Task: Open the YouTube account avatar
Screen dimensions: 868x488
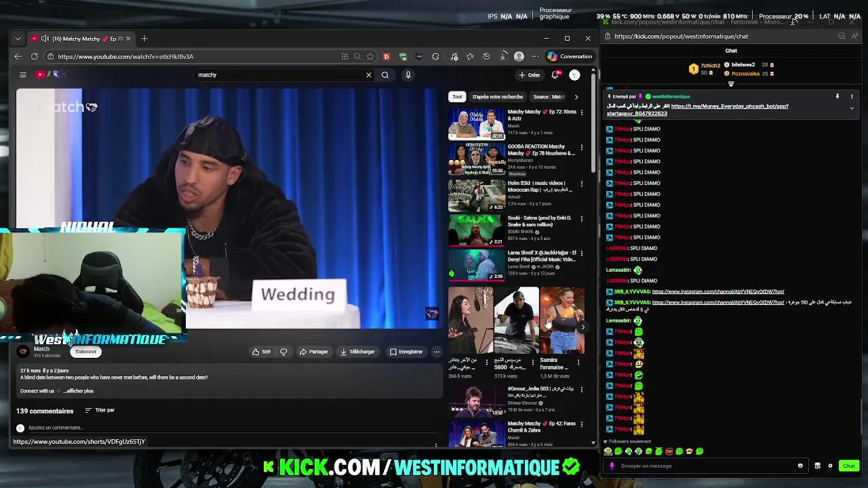Action: click(574, 75)
